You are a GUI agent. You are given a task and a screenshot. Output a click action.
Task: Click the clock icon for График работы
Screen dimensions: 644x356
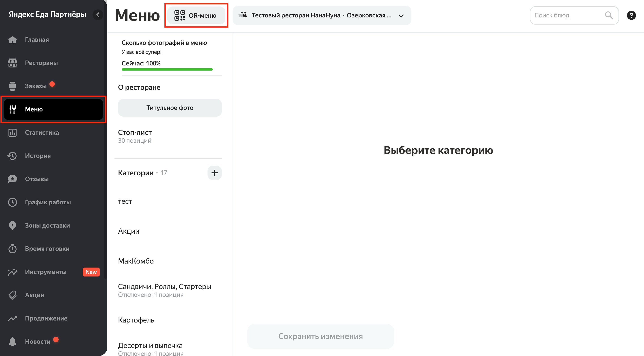pos(12,202)
